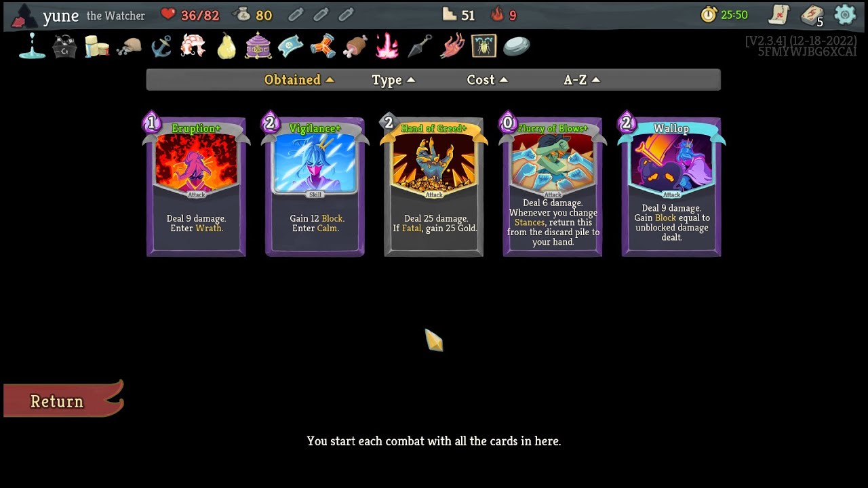The image size is (868, 488).
Task: Open the map icon in top bar
Action: (779, 14)
